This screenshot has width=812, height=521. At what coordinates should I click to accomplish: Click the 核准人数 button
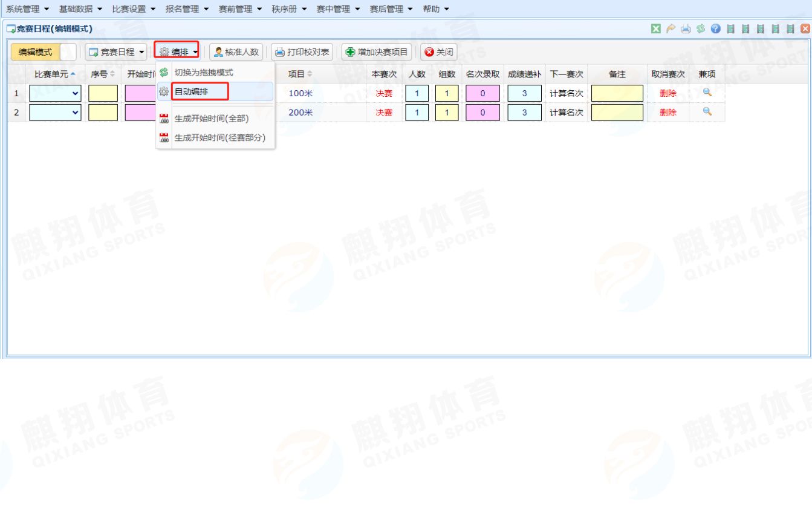point(236,53)
